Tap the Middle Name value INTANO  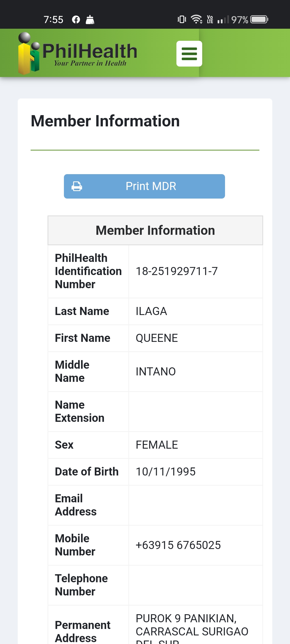(x=156, y=372)
